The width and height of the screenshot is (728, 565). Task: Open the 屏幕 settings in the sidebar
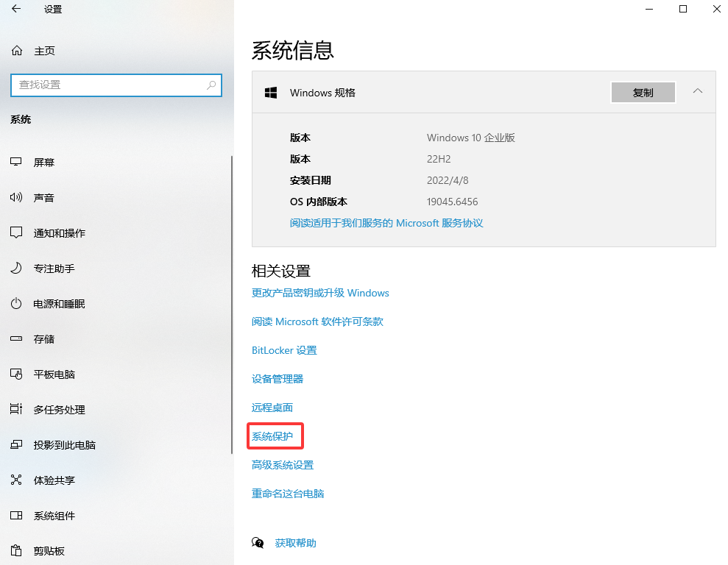(44, 162)
